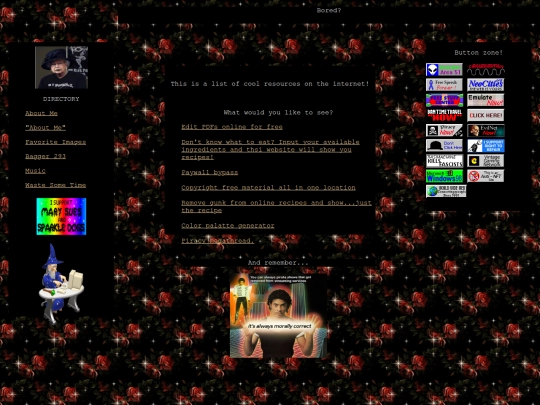
Task: Click the 'Bored?' text at top
Action: (329, 10)
